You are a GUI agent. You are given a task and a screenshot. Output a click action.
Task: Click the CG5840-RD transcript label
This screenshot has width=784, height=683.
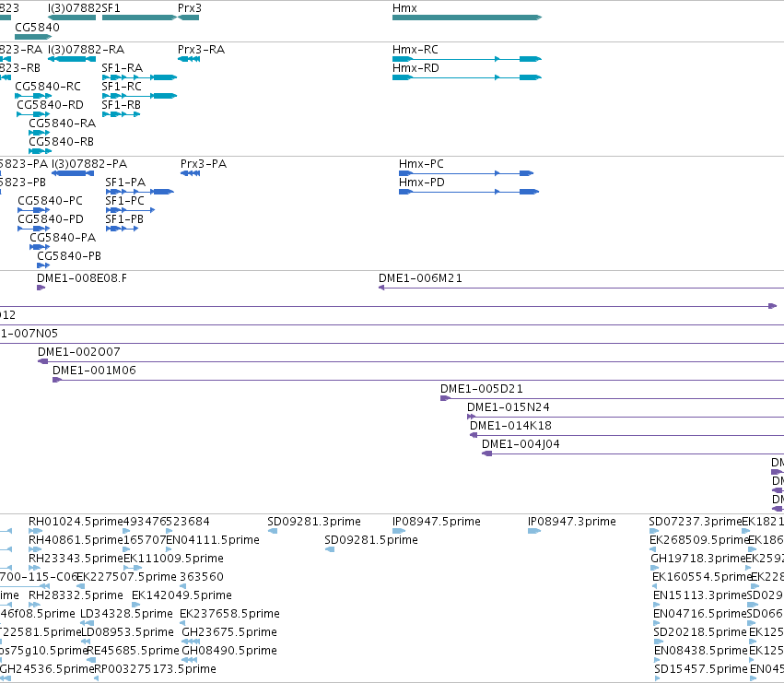(x=50, y=104)
